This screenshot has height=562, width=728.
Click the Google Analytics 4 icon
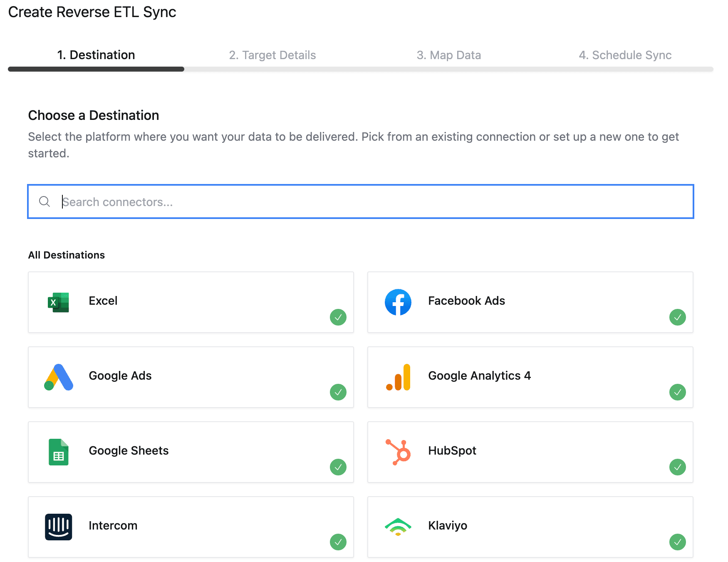398,377
